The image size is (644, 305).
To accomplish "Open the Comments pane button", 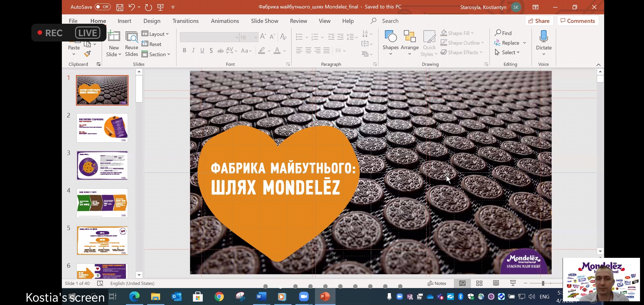I will [578, 21].
